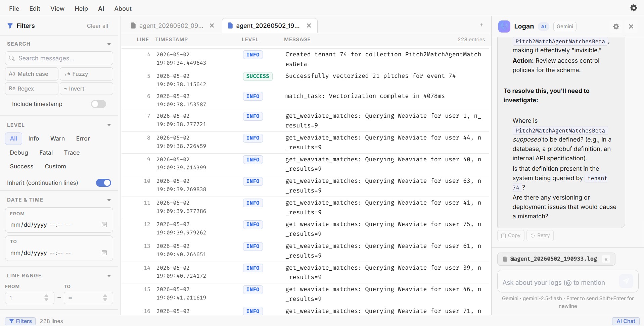Click the TIMESTAMP column header
The image size is (644, 326).
click(171, 40)
